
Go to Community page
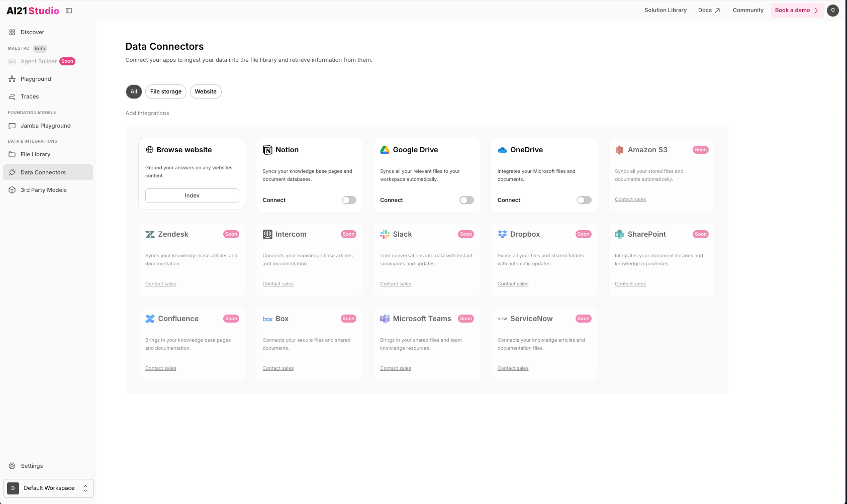[x=748, y=10]
